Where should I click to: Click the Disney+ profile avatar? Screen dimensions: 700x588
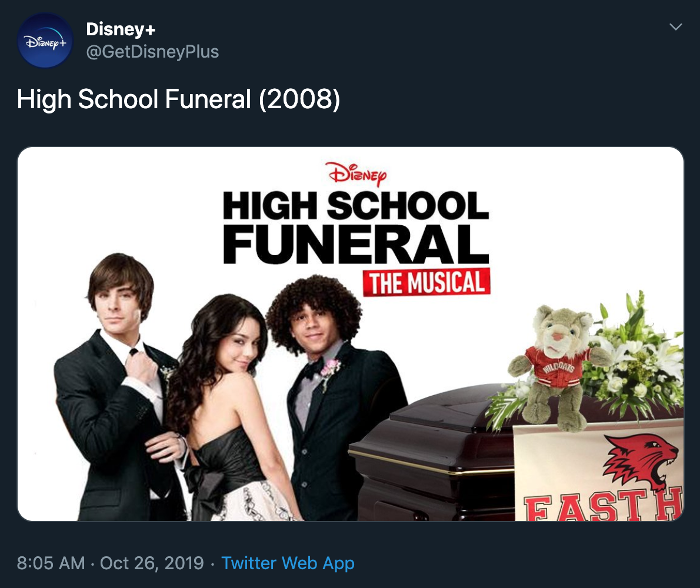click(45, 41)
